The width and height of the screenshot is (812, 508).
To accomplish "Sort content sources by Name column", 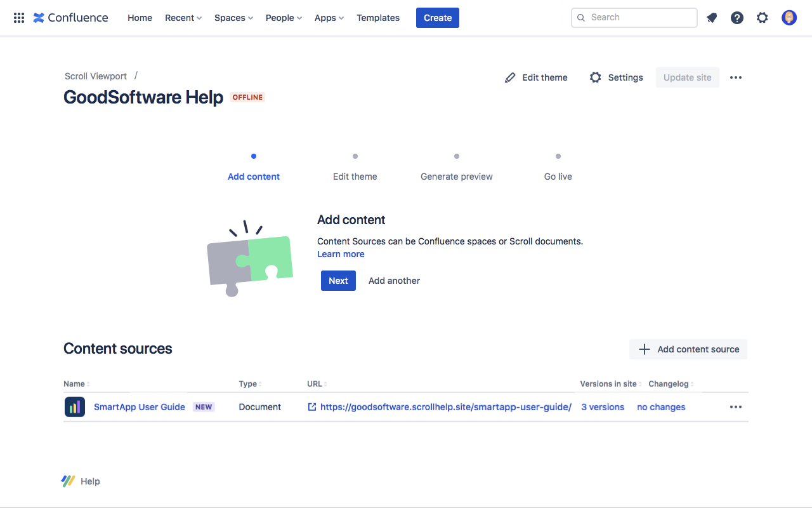I will (76, 384).
